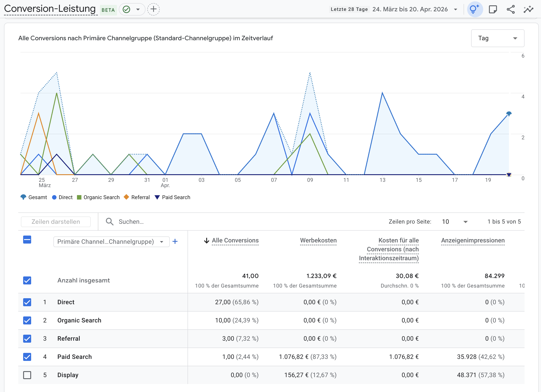Click the report status checkmark icon
Image resolution: width=541 pixels, height=392 pixels.
tap(127, 9)
